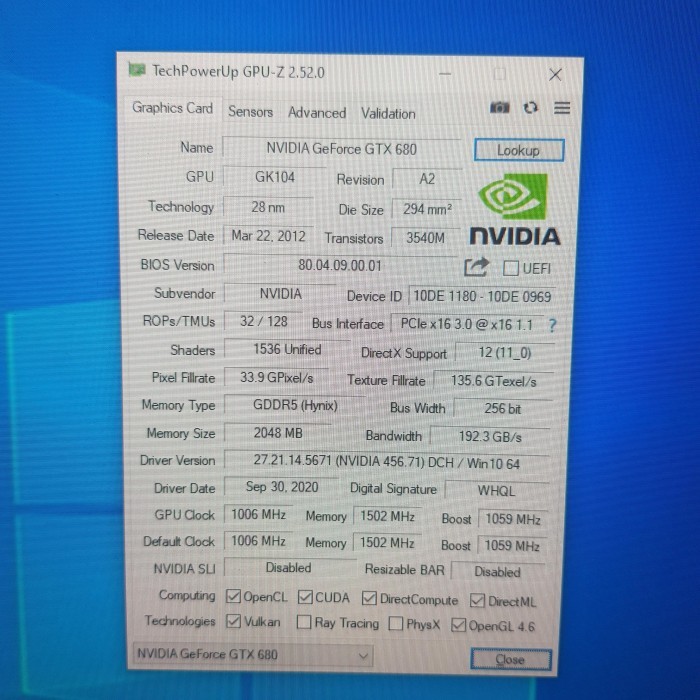Click the Subvendor value NVIDIA
This screenshot has height=700, width=700.
click(x=280, y=294)
